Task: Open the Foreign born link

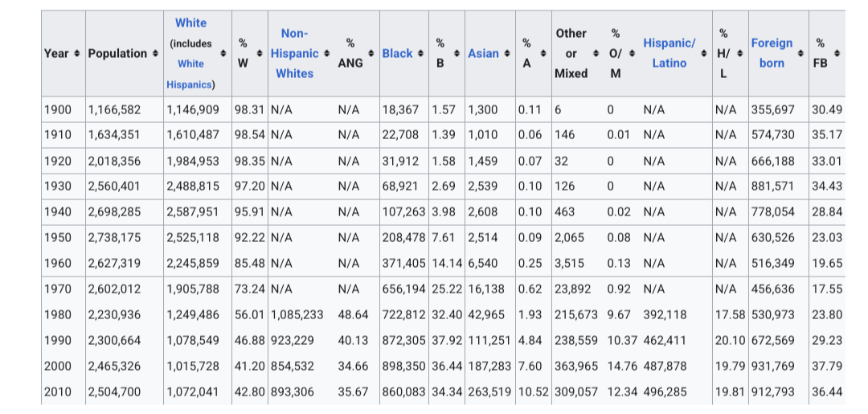Action: coord(772,53)
